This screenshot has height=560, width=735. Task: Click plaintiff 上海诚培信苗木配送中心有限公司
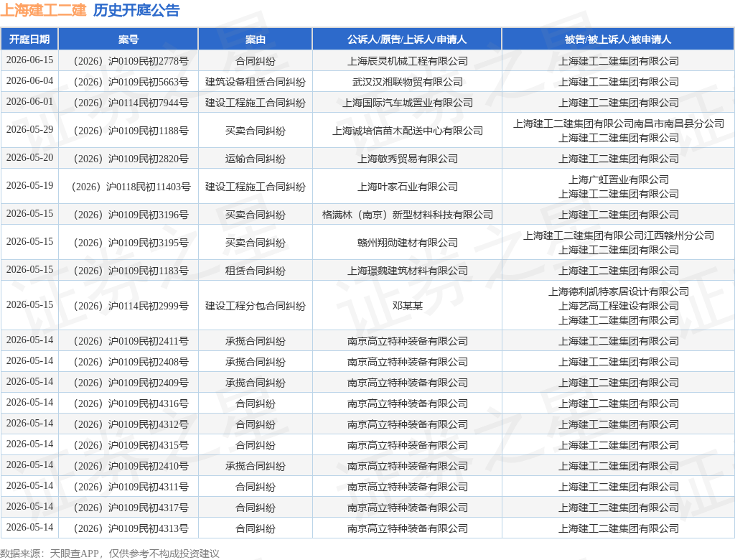tap(408, 131)
